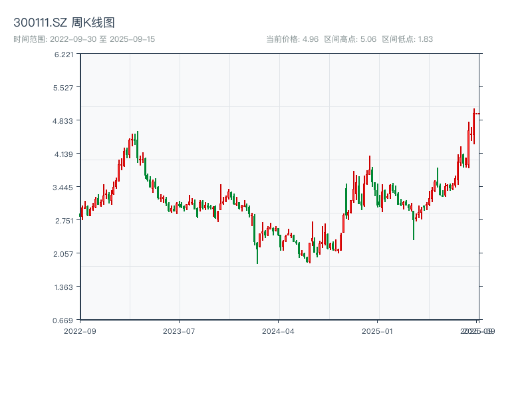The width and height of the screenshot is (532, 399).
Task: Click y-axis value 2.057
Action: pyautogui.click(x=63, y=254)
